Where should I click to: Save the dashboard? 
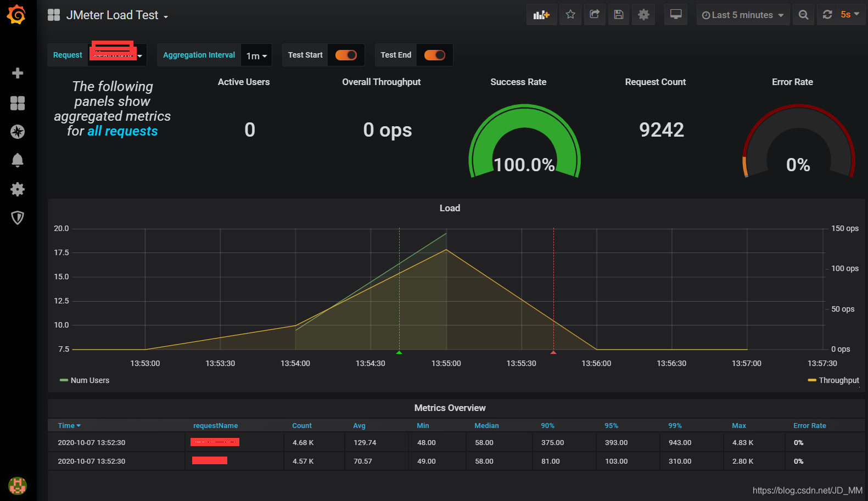619,15
